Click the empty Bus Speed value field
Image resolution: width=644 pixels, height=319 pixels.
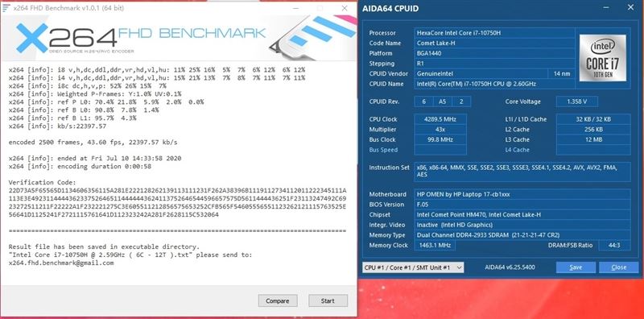pyautogui.click(x=440, y=150)
